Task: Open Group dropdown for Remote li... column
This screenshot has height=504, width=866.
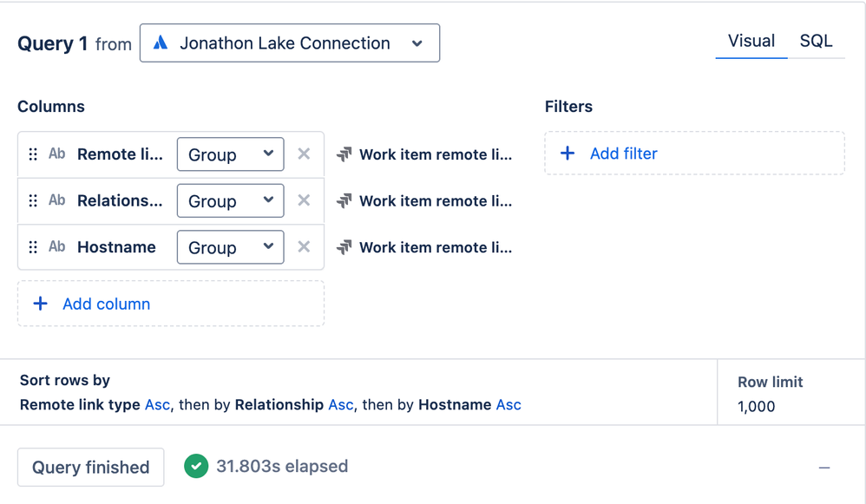Action: click(x=230, y=154)
